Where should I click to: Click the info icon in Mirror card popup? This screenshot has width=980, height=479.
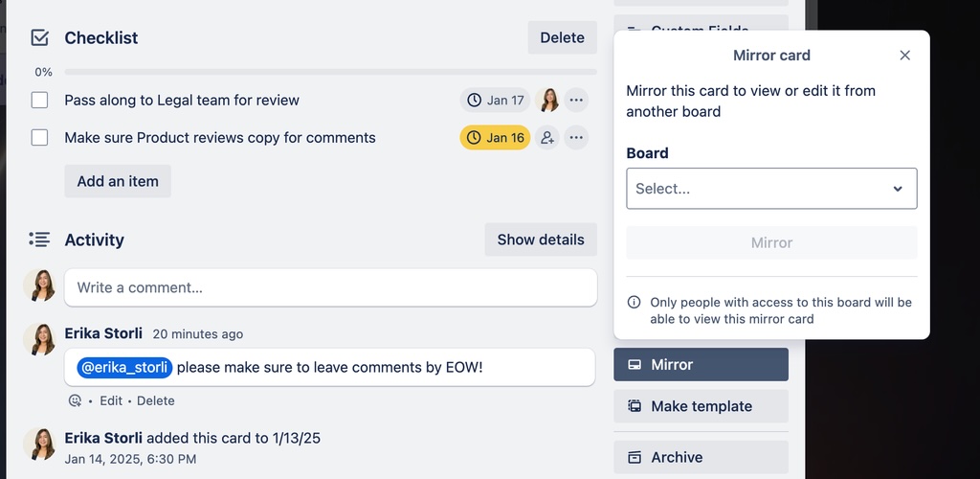[x=635, y=302]
